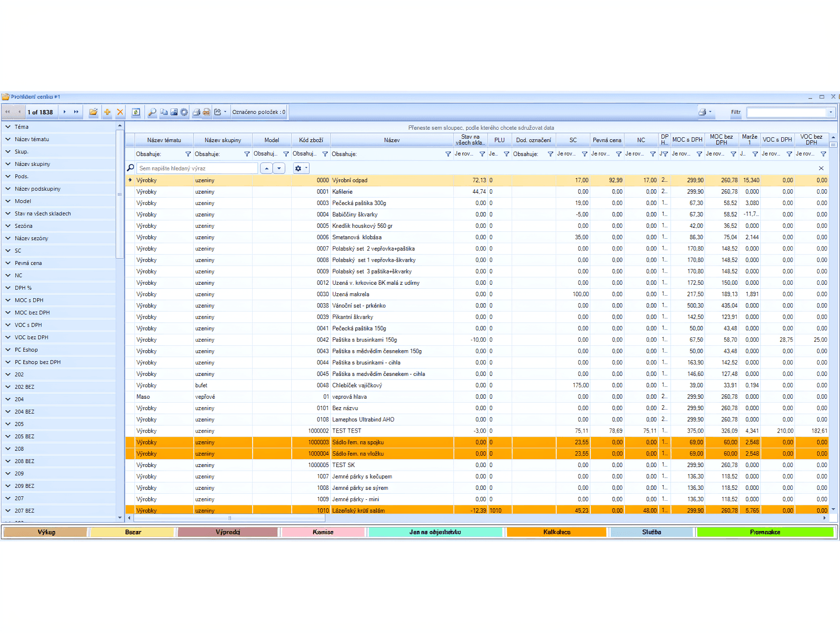This screenshot has height=634, width=840.
Task: Select the Jen na objednávku legend
Action: (x=435, y=532)
